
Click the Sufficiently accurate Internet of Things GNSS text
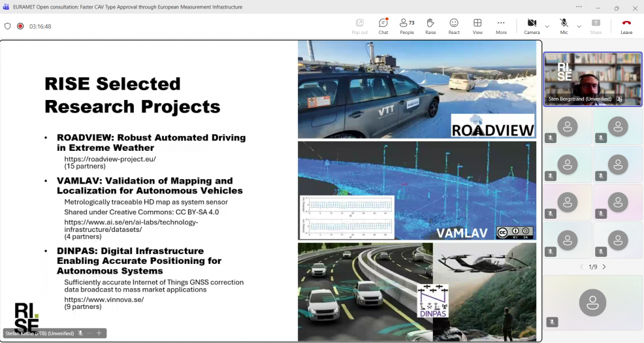pos(153,286)
